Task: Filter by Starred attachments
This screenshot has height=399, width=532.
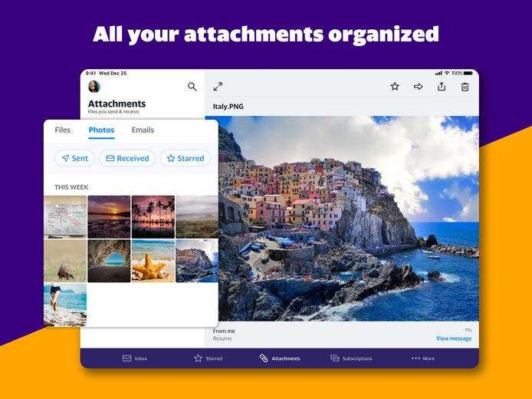Action: (186, 158)
